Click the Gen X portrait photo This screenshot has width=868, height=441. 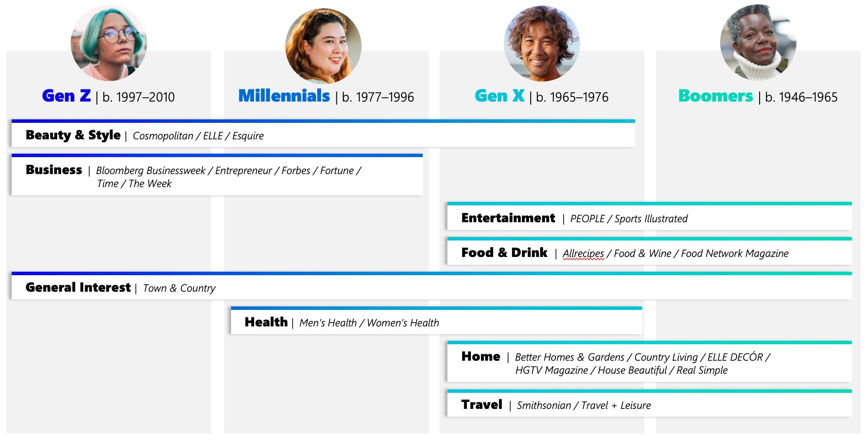coord(542,43)
